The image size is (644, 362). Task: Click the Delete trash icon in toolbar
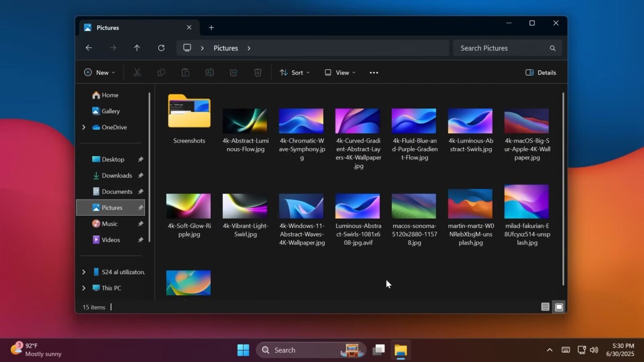pyautogui.click(x=258, y=72)
